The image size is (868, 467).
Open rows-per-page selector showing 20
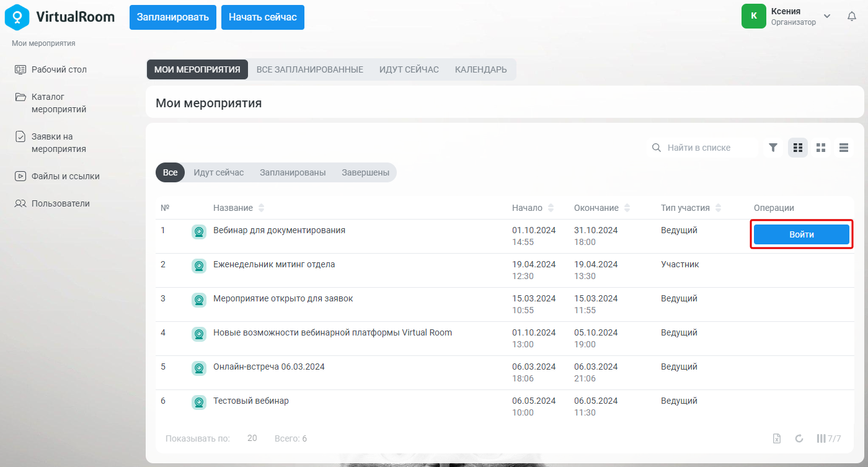click(x=252, y=438)
